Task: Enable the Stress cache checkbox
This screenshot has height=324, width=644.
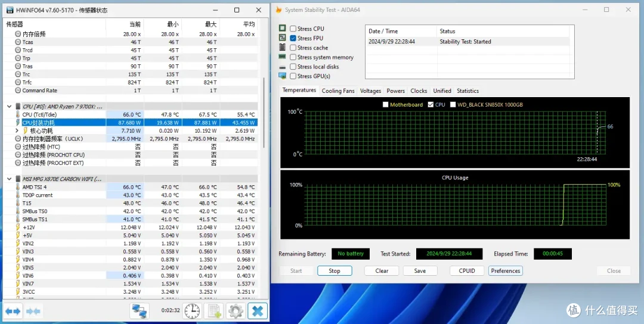Action: (x=293, y=48)
